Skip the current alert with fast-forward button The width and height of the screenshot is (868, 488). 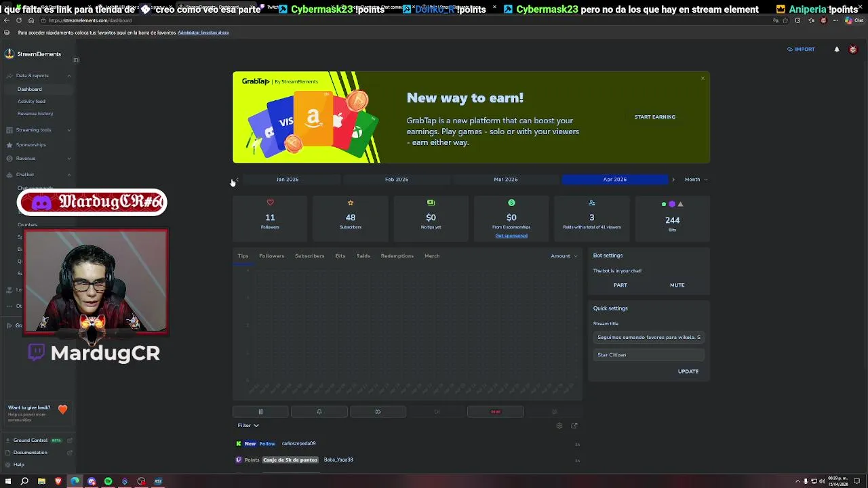378,411
